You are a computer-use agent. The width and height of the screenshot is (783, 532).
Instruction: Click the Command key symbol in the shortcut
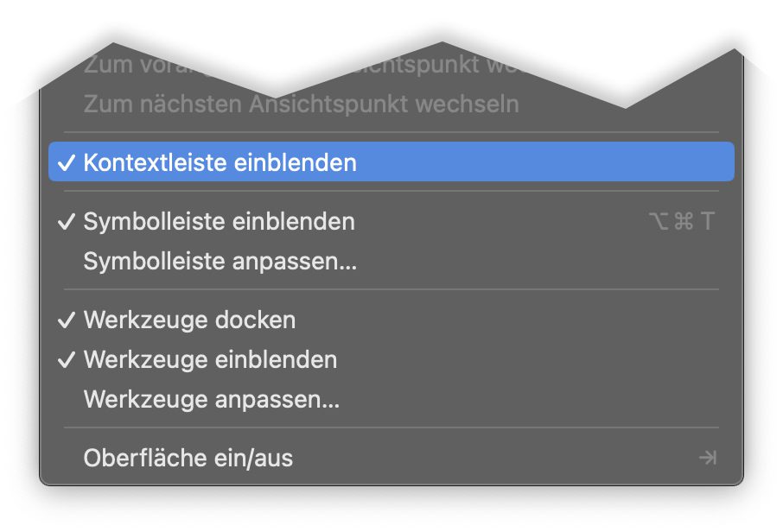[683, 222]
